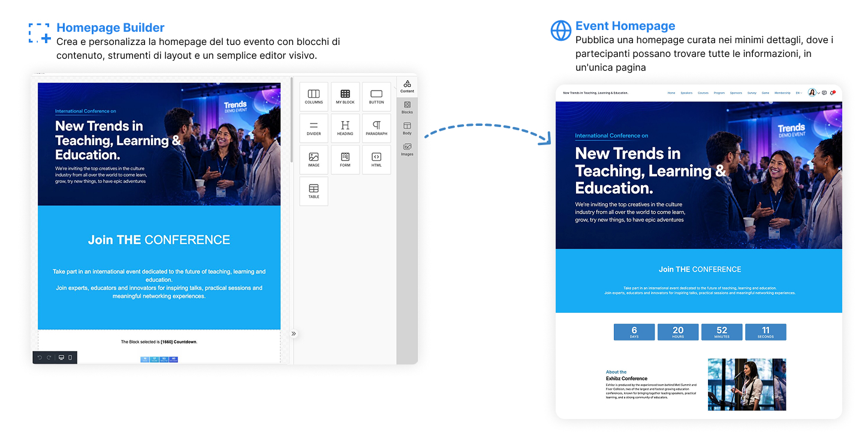Select the Columns content block
868x437 pixels.
314,97
